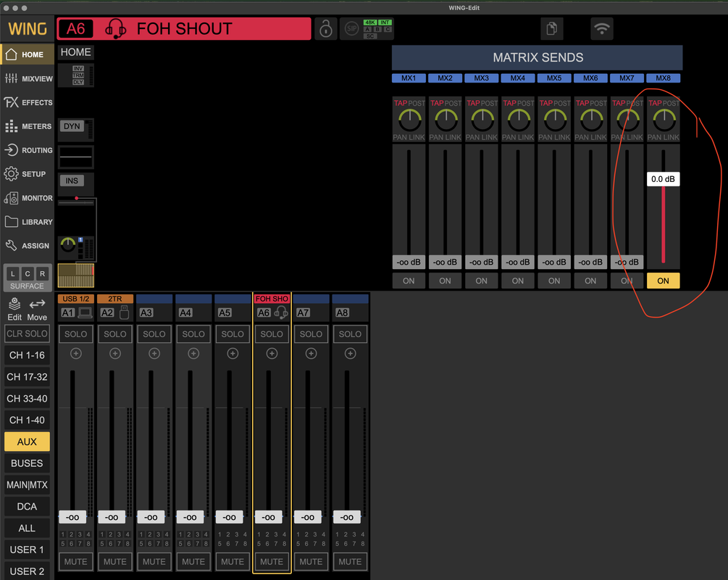The height and width of the screenshot is (580, 728).
Task: Open the LIBRARY folder page
Action: [x=27, y=222]
